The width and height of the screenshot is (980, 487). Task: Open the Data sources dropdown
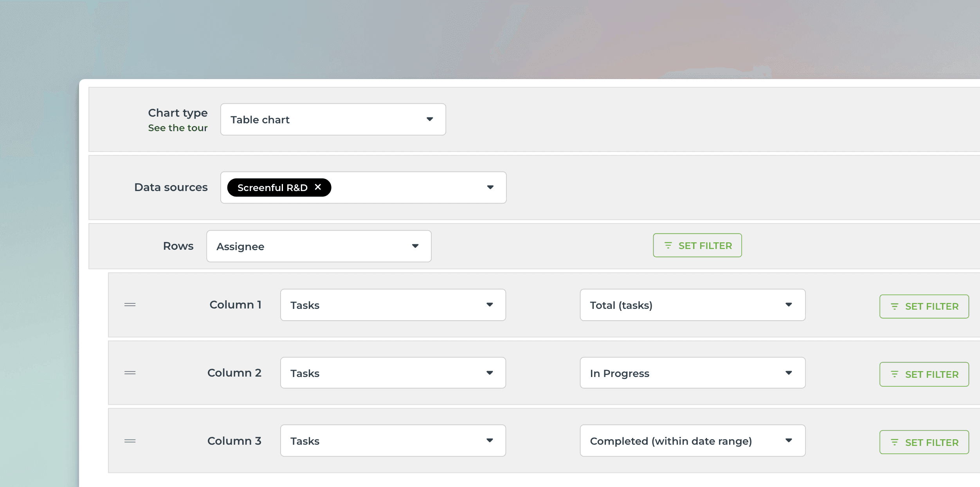(491, 188)
